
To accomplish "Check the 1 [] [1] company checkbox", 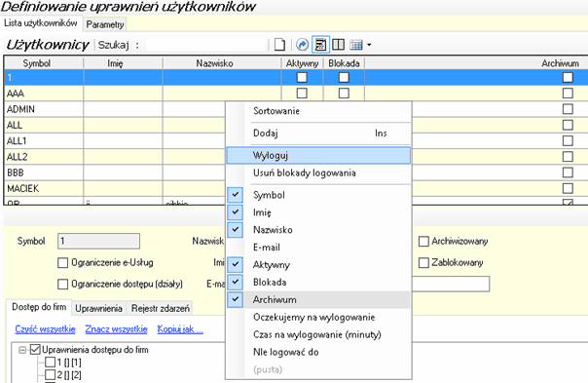I will pos(50,363).
